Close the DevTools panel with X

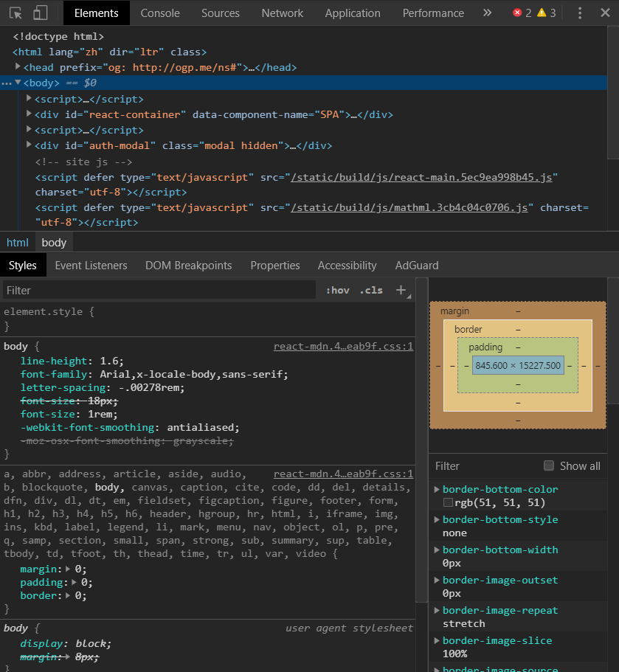[x=604, y=13]
